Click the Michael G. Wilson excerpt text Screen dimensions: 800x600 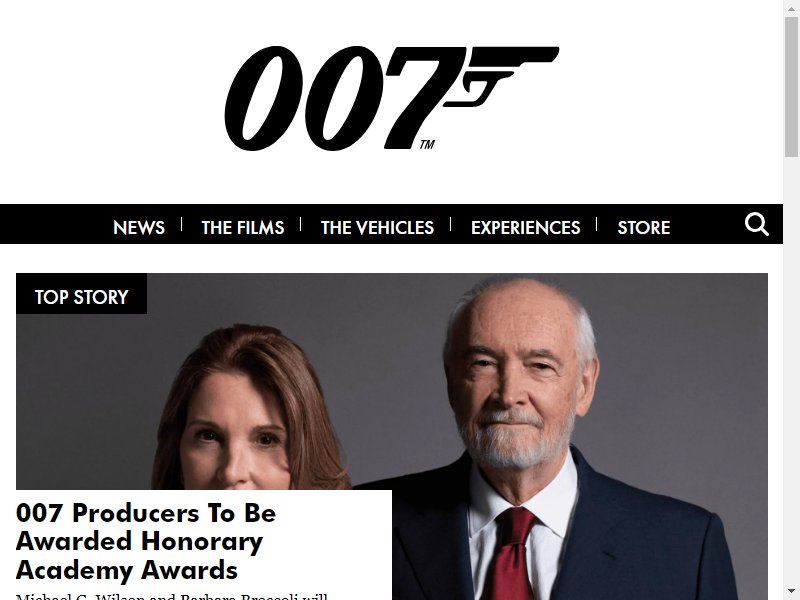pyautogui.click(x=171, y=596)
